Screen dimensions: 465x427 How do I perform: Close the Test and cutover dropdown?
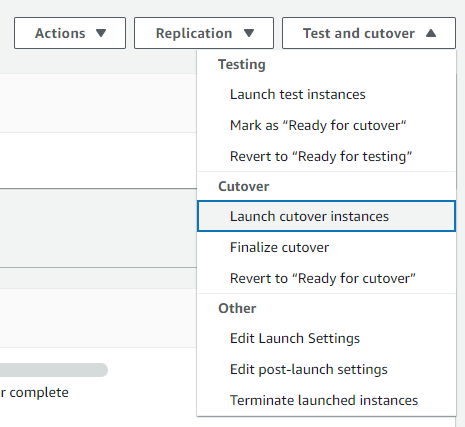pyautogui.click(x=369, y=33)
